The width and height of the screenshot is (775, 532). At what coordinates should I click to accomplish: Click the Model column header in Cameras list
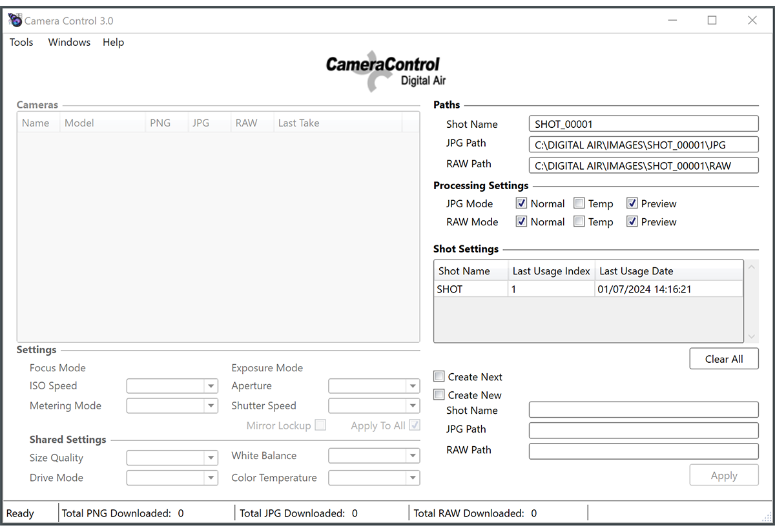(103, 123)
